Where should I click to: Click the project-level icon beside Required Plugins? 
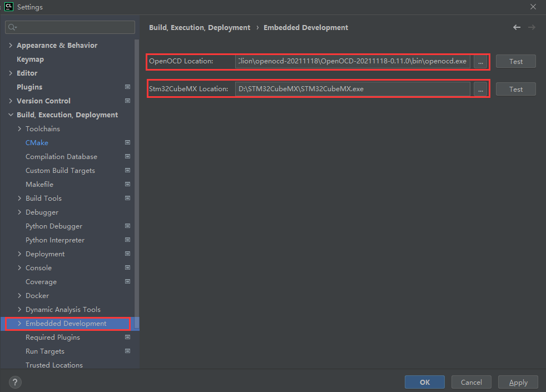127,337
